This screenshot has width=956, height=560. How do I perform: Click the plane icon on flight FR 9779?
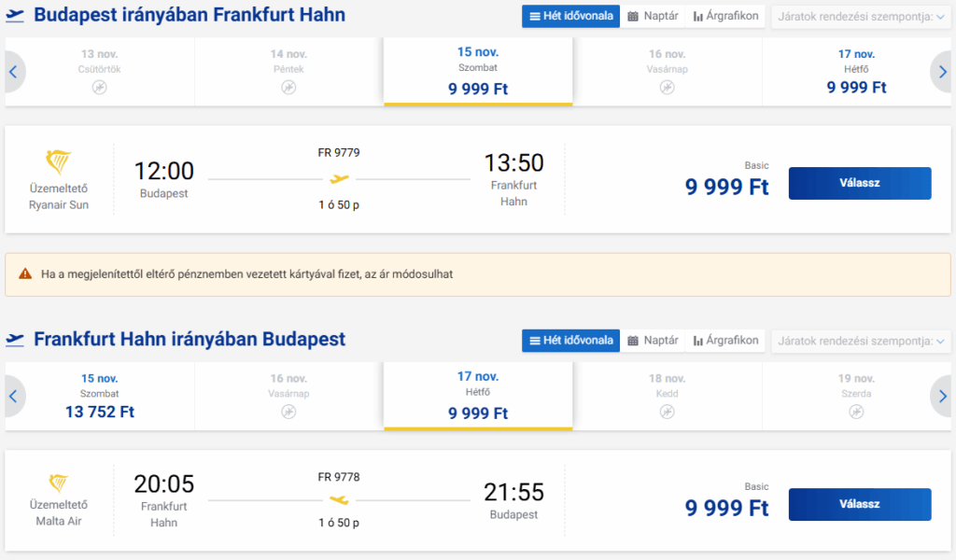click(339, 178)
